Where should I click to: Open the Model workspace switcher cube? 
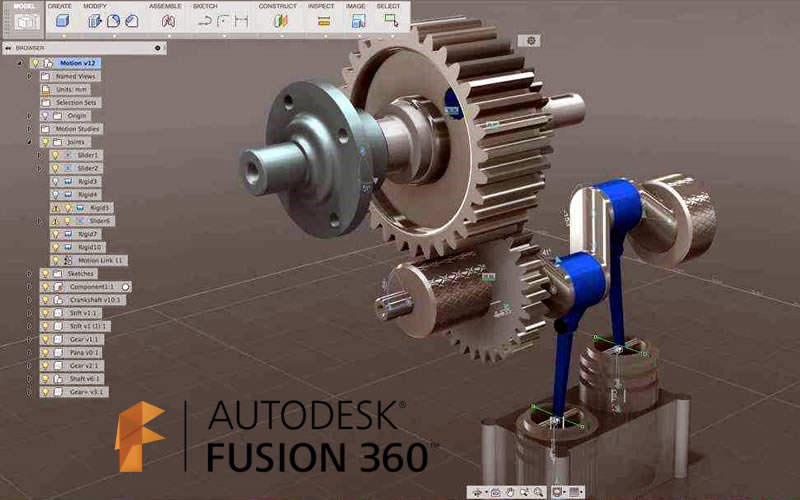pos(27,21)
